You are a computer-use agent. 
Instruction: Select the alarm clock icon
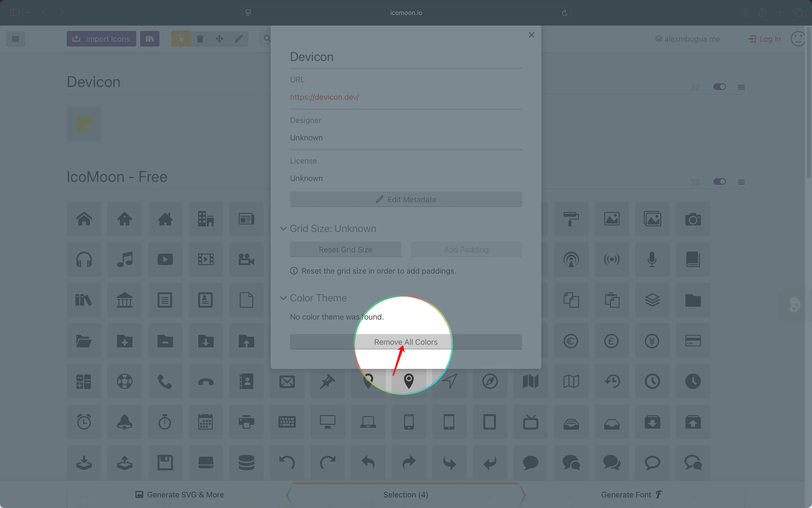point(84,422)
